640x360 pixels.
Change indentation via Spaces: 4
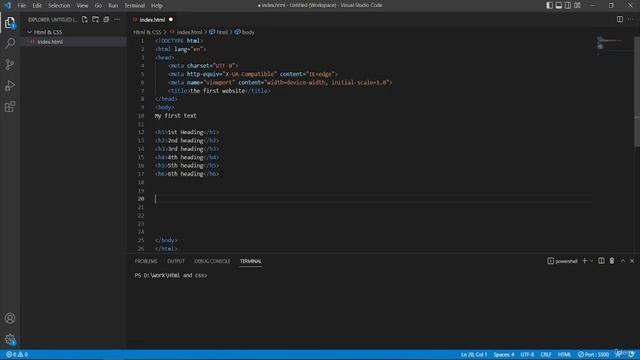click(504, 354)
